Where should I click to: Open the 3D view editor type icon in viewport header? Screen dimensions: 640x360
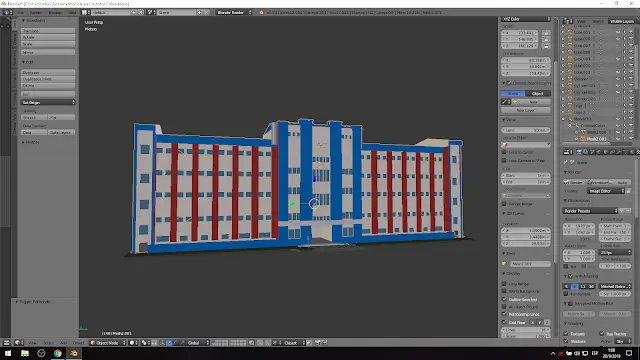(18, 343)
